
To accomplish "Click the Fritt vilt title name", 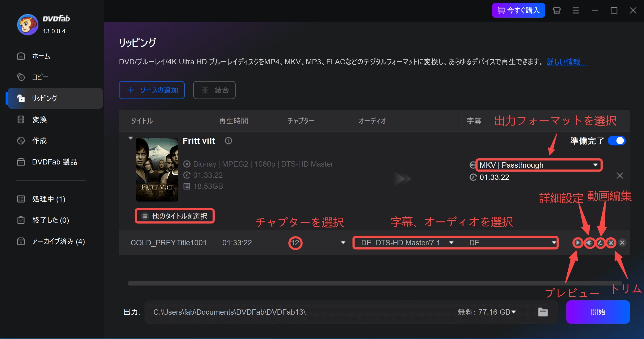I will pyautogui.click(x=199, y=141).
